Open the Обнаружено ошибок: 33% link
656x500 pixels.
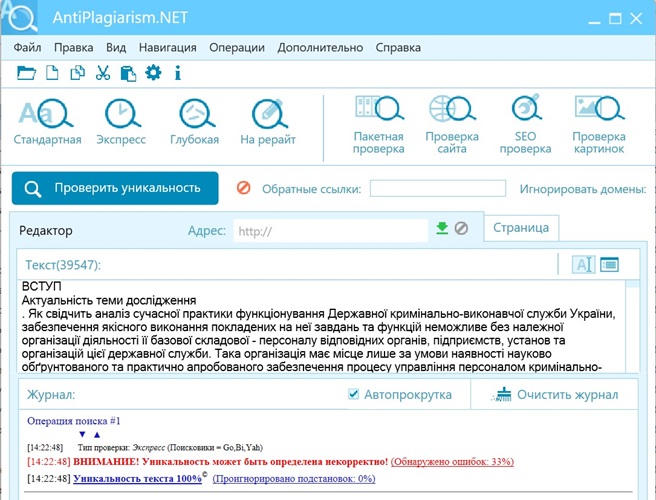452,462
